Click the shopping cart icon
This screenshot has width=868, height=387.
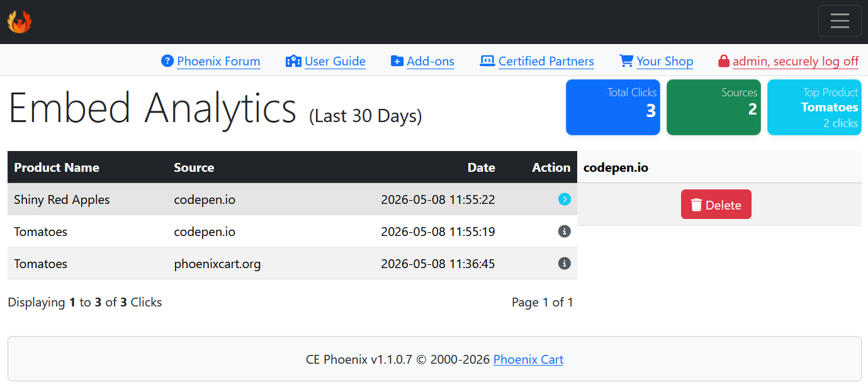coord(626,61)
